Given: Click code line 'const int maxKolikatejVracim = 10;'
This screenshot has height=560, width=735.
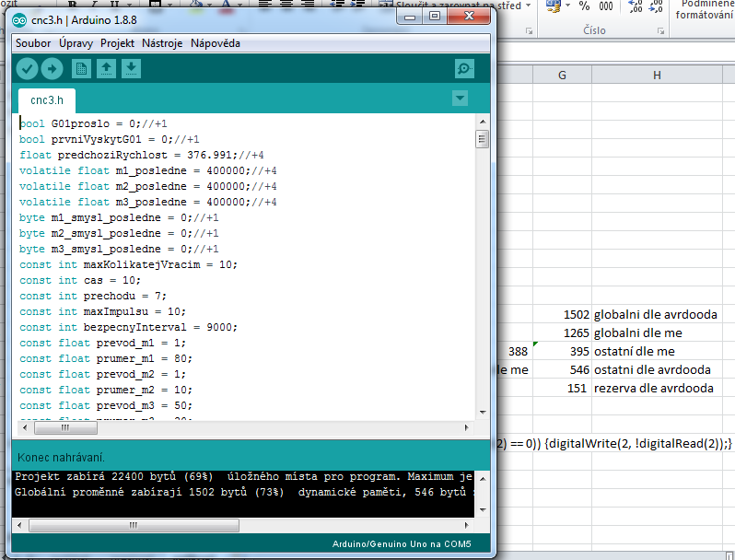Looking at the screenshot, I should point(128,264).
